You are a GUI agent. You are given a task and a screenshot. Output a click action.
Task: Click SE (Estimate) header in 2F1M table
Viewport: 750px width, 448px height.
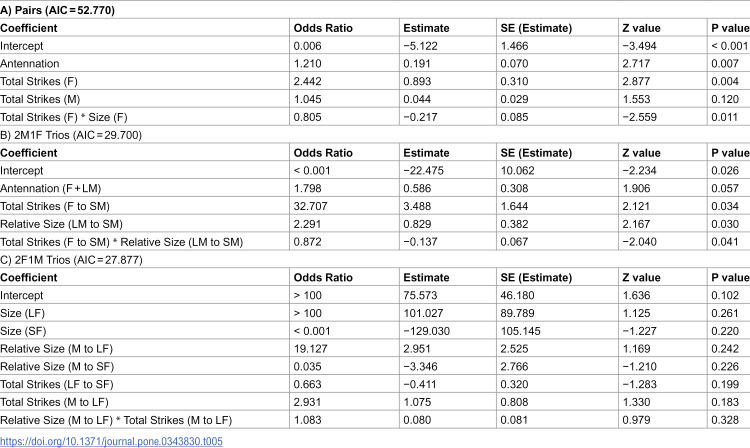[x=536, y=278]
